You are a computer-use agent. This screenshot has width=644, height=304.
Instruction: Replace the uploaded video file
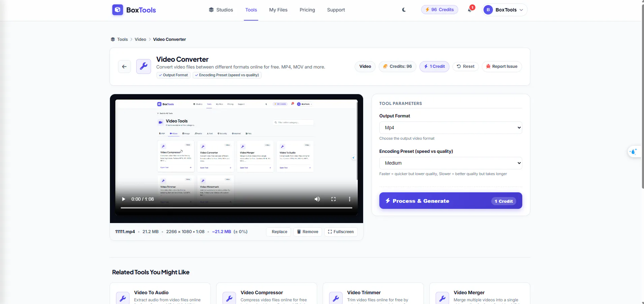click(279, 232)
